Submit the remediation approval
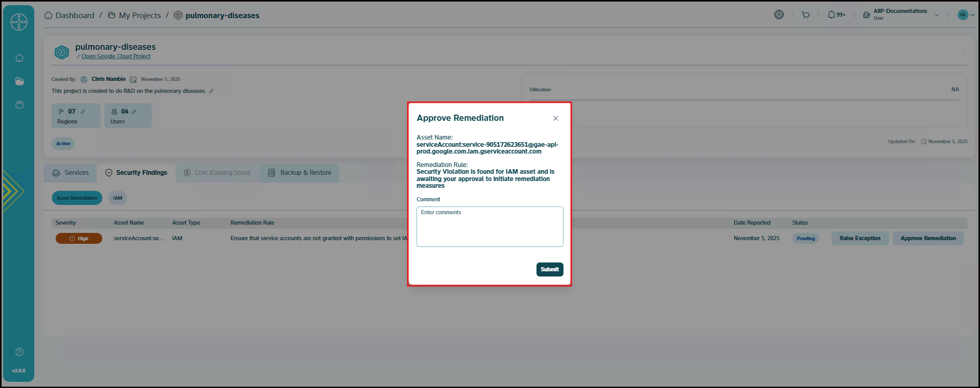Image resolution: width=980 pixels, height=388 pixels. tap(549, 269)
